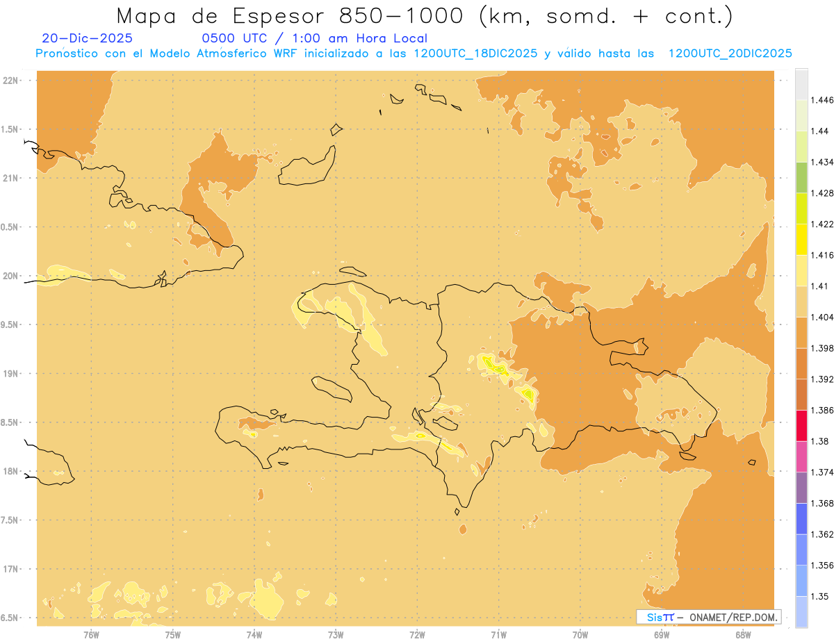Click the '1.422' colorbar value

pyautogui.click(x=822, y=224)
